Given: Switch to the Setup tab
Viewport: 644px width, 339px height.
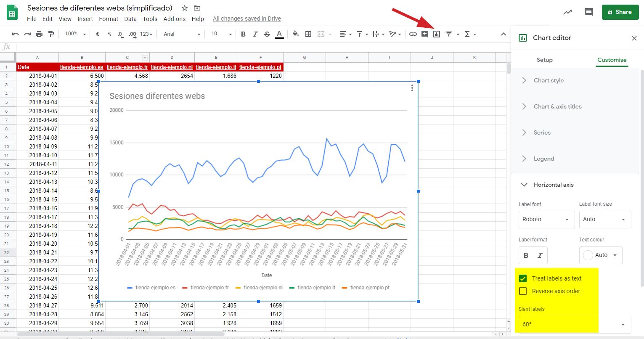Looking at the screenshot, I should tap(544, 60).
